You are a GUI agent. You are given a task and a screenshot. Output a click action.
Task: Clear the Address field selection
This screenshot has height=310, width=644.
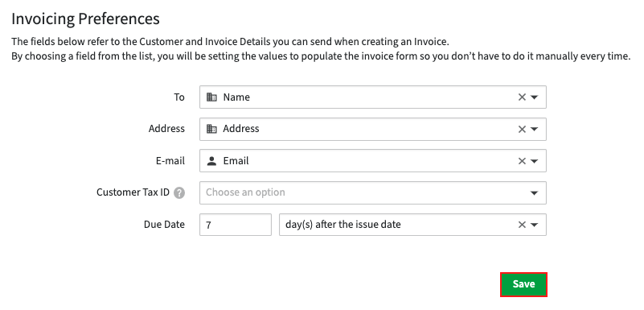[522, 129]
